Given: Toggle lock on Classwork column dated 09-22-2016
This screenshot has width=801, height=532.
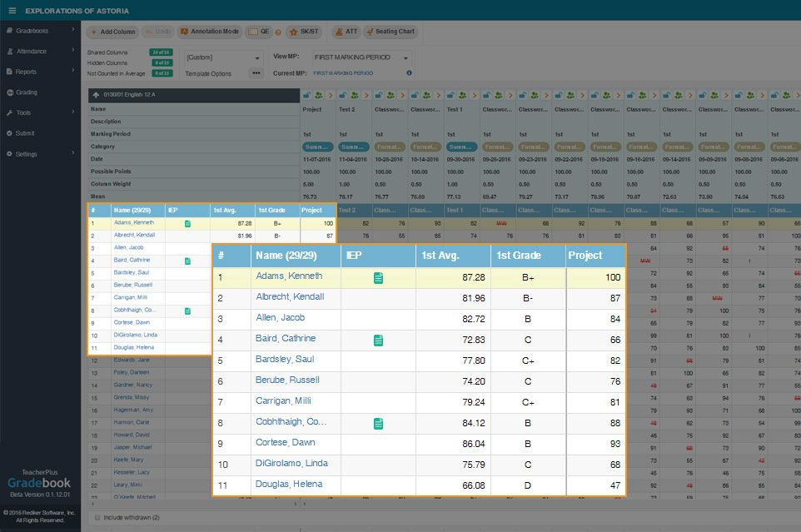Looking at the screenshot, I should (559, 96).
